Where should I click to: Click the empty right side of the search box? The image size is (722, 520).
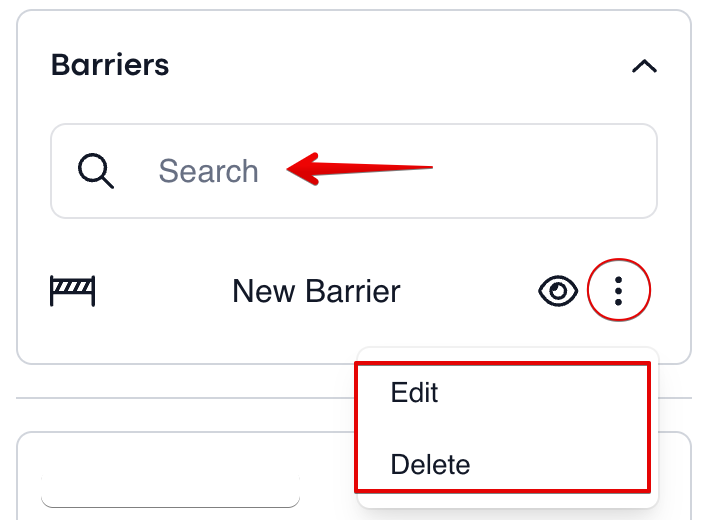click(x=543, y=171)
